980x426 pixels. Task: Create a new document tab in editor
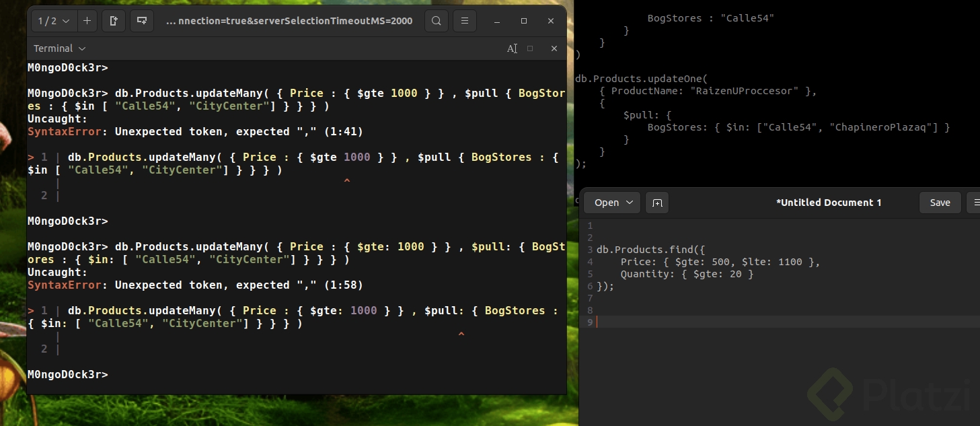click(657, 203)
